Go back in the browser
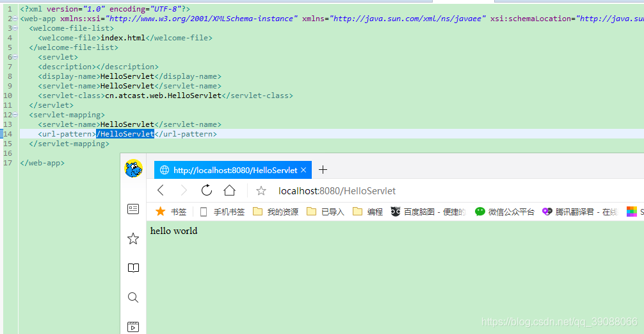 pyautogui.click(x=161, y=190)
